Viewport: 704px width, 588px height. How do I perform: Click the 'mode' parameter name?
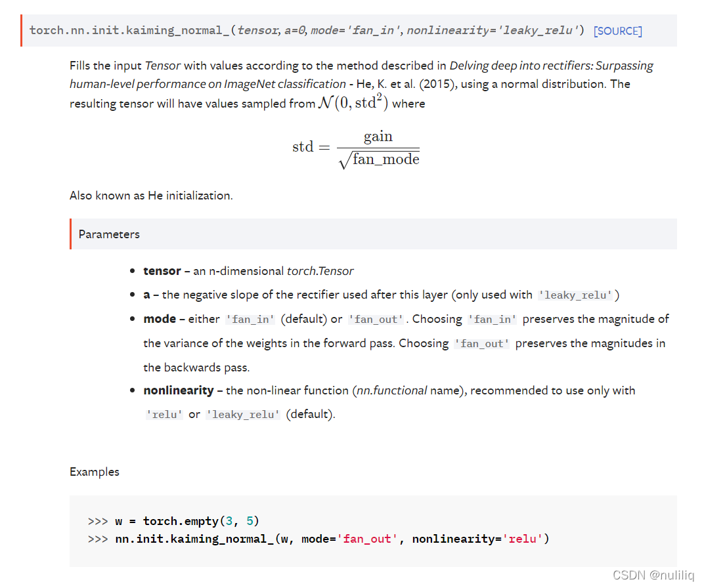point(160,319)
